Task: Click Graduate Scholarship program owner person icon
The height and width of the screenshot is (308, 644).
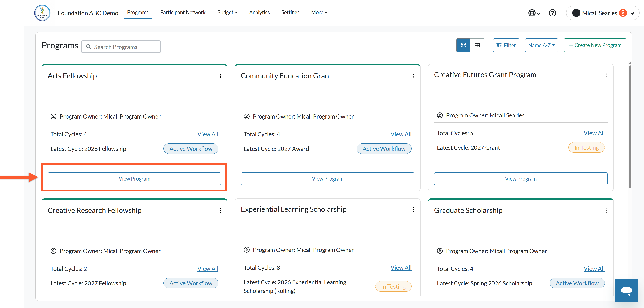Action: click(x=440, y=251)
